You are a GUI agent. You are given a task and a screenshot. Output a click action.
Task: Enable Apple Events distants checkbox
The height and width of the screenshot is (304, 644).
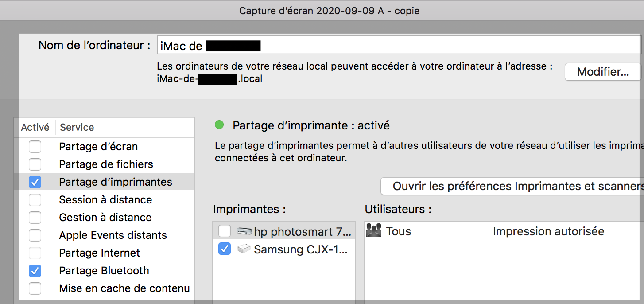tap(35, 235)
